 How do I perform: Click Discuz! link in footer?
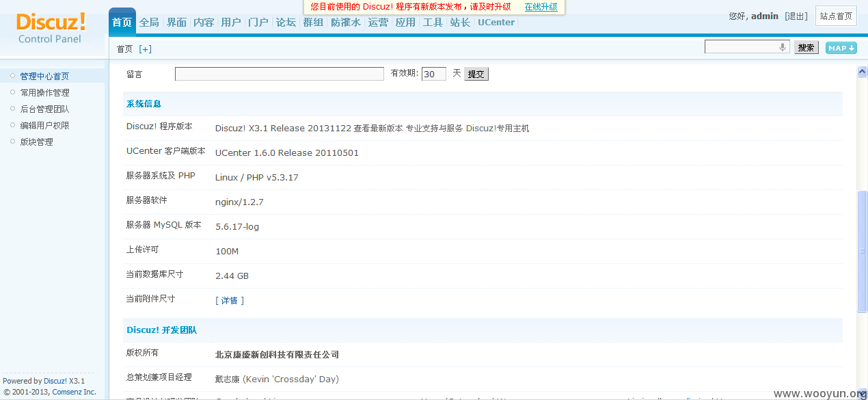pos(55,381)
